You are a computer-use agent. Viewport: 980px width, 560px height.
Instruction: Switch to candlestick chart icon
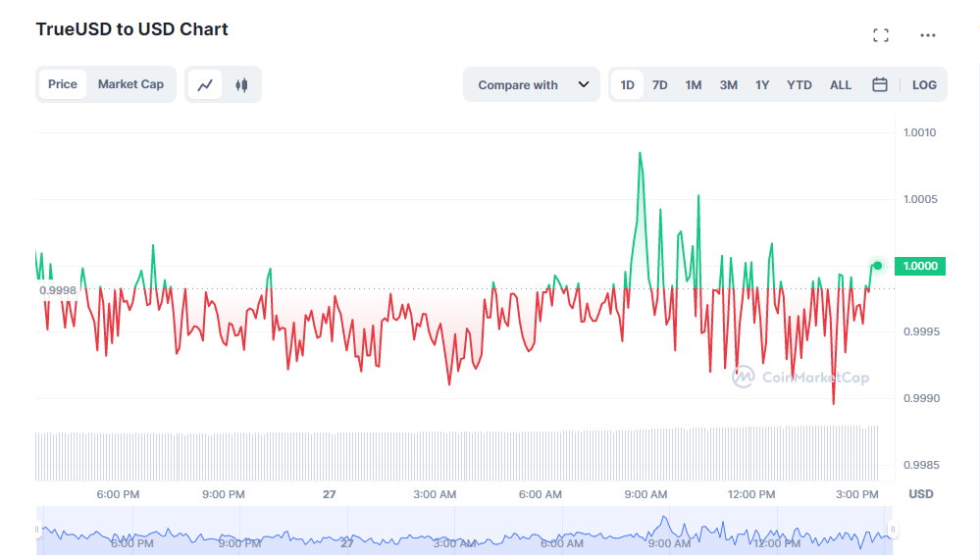tap(241, 85)
